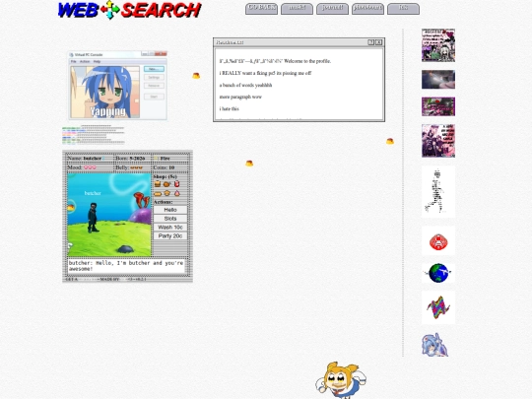Click the blue-haired anime girl sticker
Viewport: 532px width, 399px height.
(435, 345)
